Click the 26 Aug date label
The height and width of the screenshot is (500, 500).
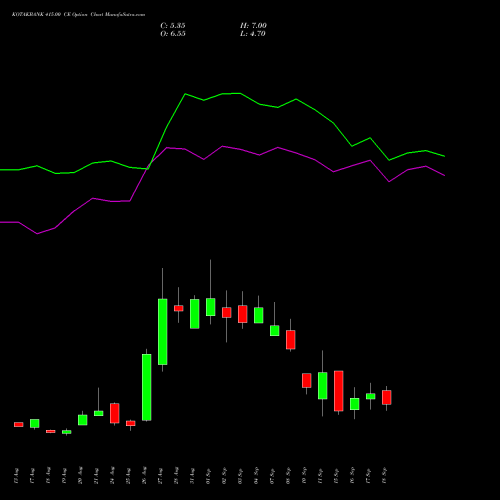click(x=144, y=475)
